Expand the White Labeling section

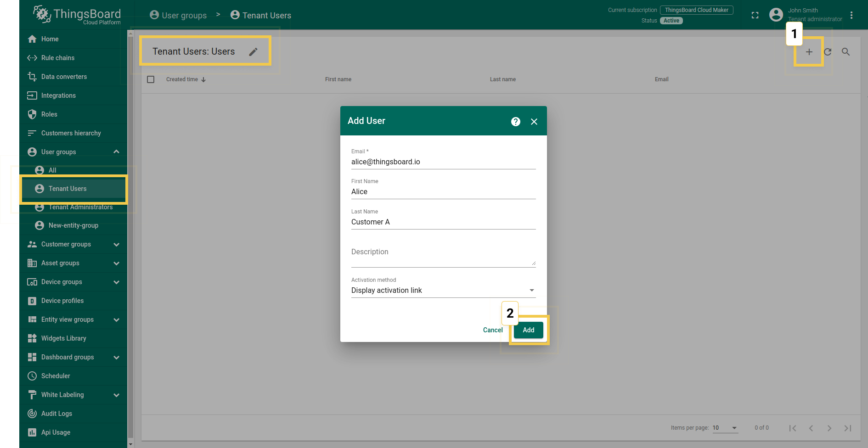(x=117, y=395)
